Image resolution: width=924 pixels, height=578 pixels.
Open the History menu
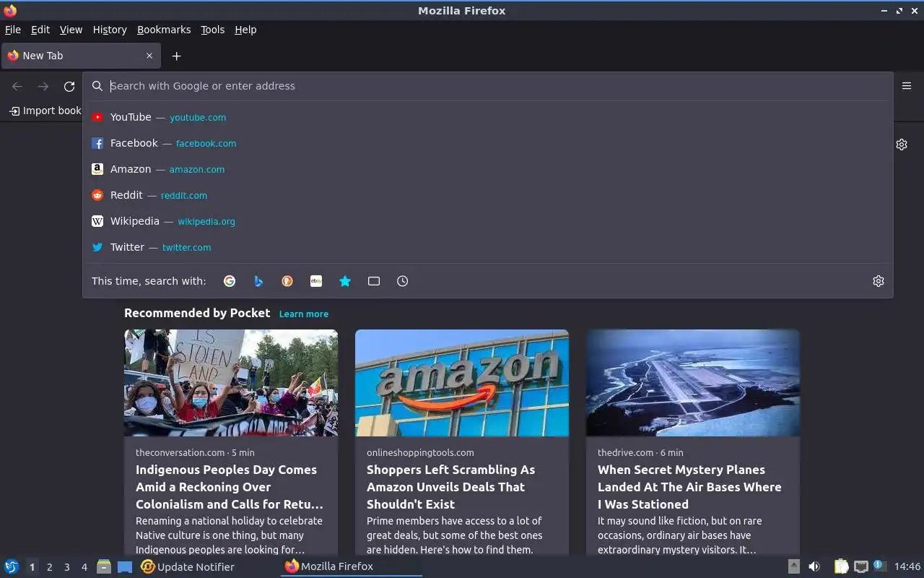(110, 30)
